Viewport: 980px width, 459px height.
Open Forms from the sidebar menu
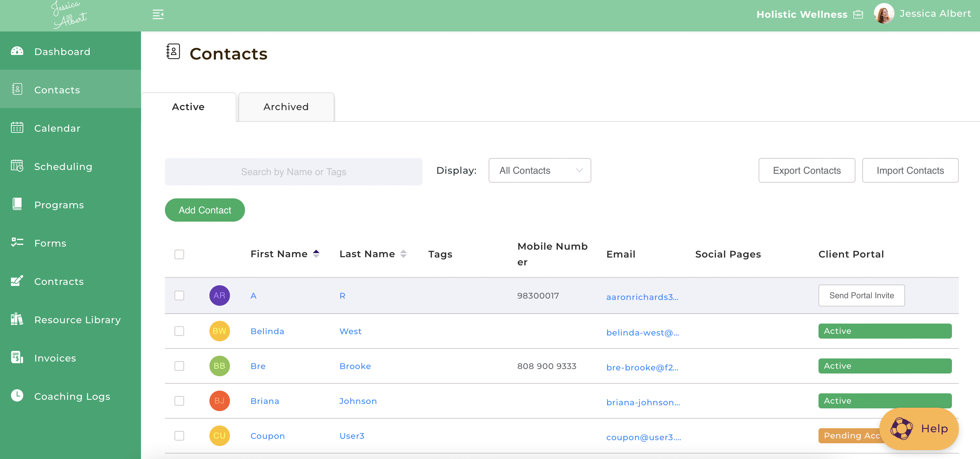tap(70, 243)
